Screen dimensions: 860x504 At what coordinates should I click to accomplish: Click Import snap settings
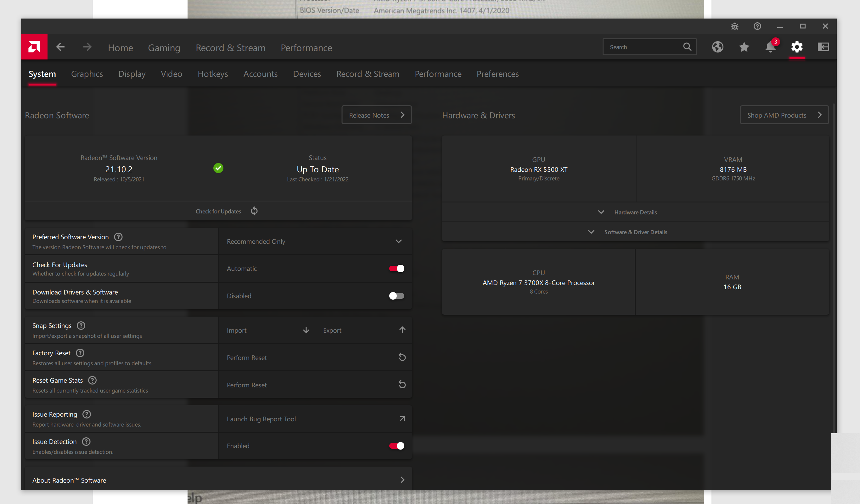pos(237,330)
